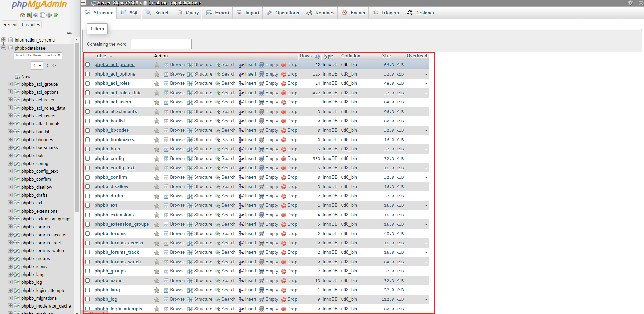Click the sidebar table icon of phpbb_bots

point(17,155)
